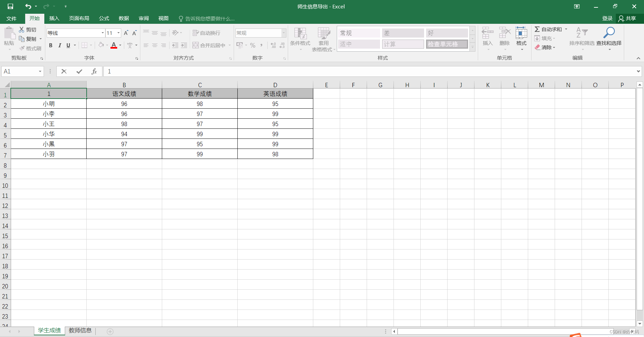Switch to the 数据 ribbon tab
This screenshot has width=644, height=337.
(x=124, y=18)
